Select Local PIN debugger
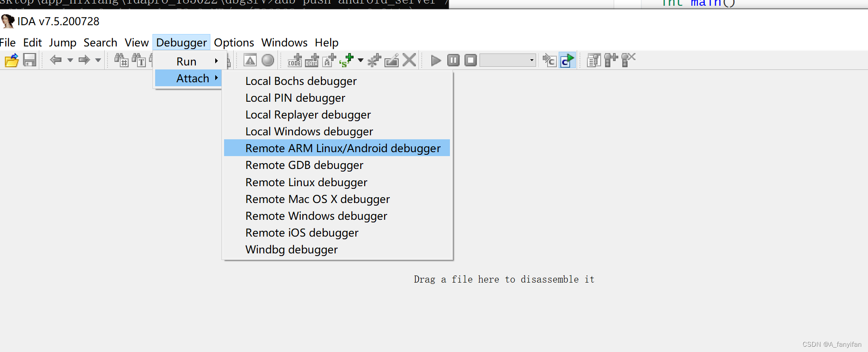This screenshot has width=868, height=352. point(337,98)
